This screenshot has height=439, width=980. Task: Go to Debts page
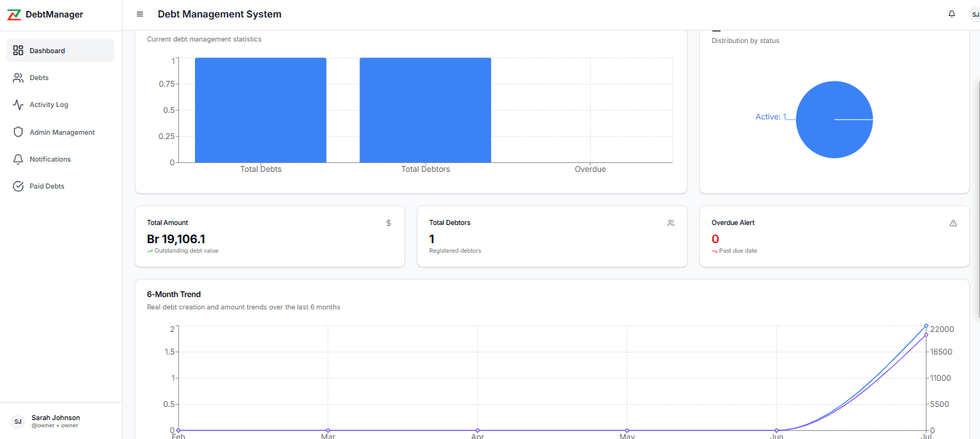(x=60, y=77)
